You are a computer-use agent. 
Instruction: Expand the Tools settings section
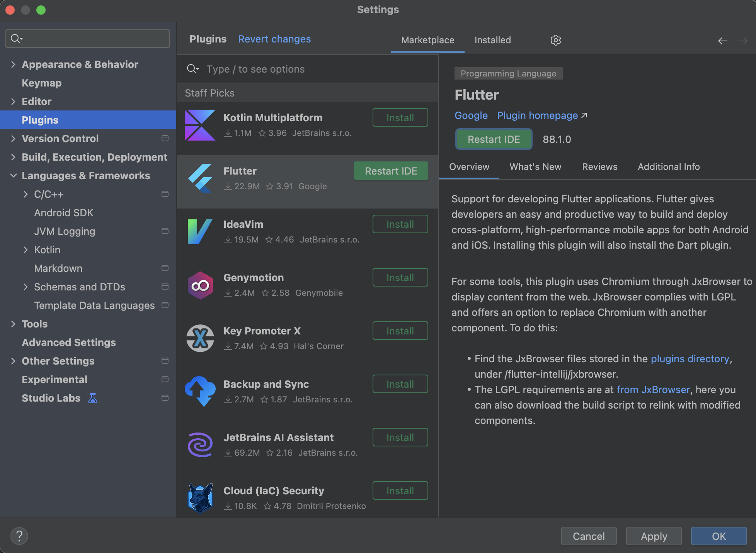(13, 324)
